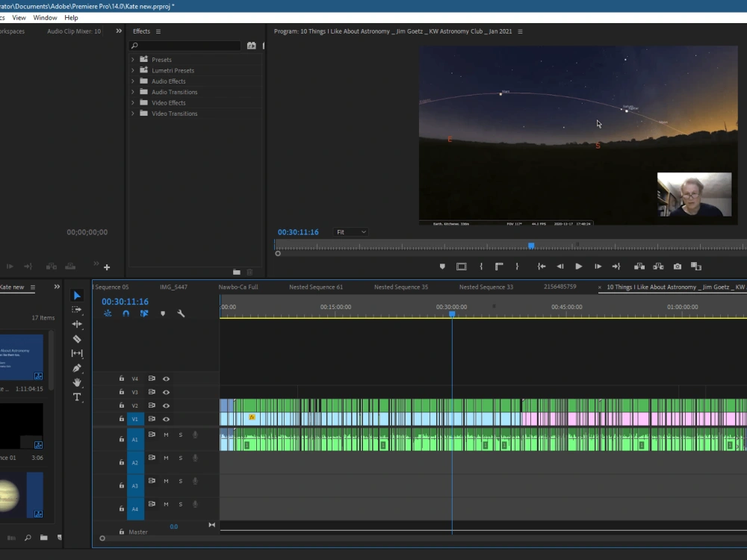Click the Program monitor timecode display
747x560 pixels.
tap(298, 232)
